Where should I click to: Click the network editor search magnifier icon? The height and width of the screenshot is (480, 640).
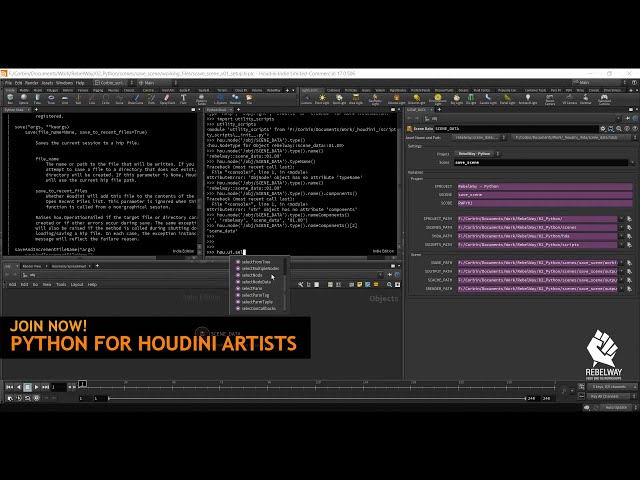coord(389,284)
